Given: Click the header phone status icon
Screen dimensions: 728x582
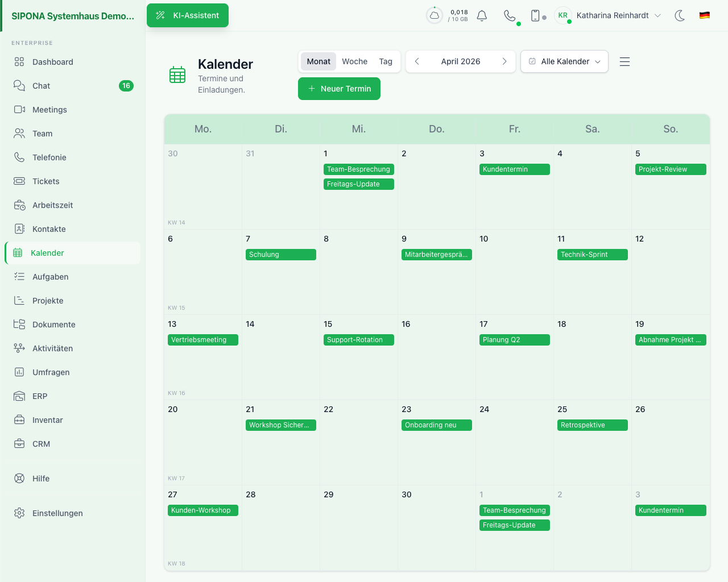Looking at the screenshot, I should click(510, 15).
